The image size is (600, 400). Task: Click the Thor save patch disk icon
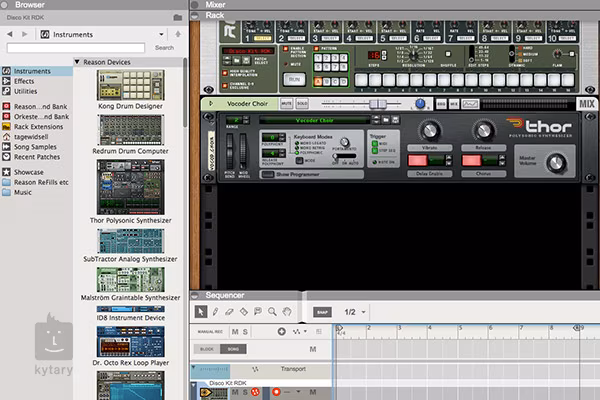(x=395, y=120)
